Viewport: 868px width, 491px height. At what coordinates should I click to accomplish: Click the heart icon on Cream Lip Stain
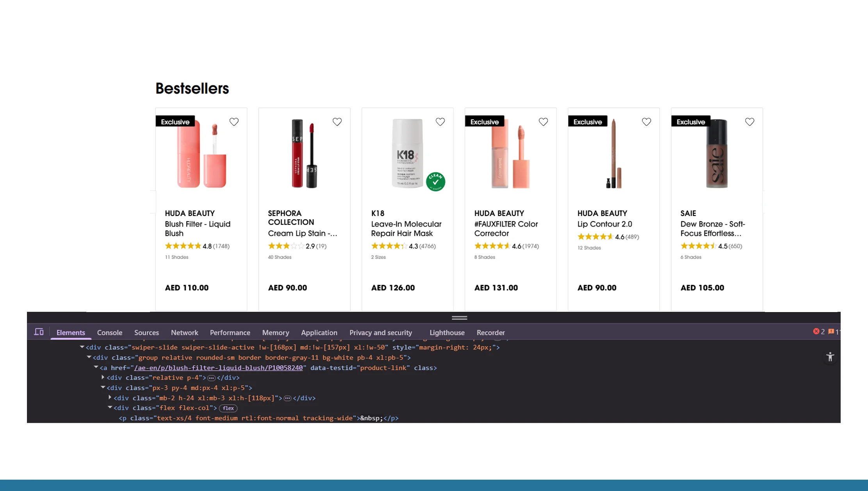pyautogui.click(x=337, y=122)
